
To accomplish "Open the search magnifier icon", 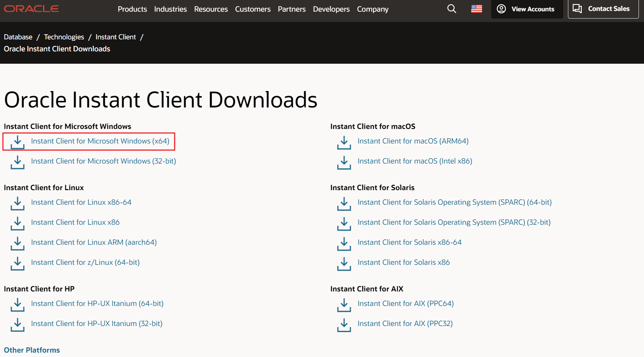I will pos(452,9).
